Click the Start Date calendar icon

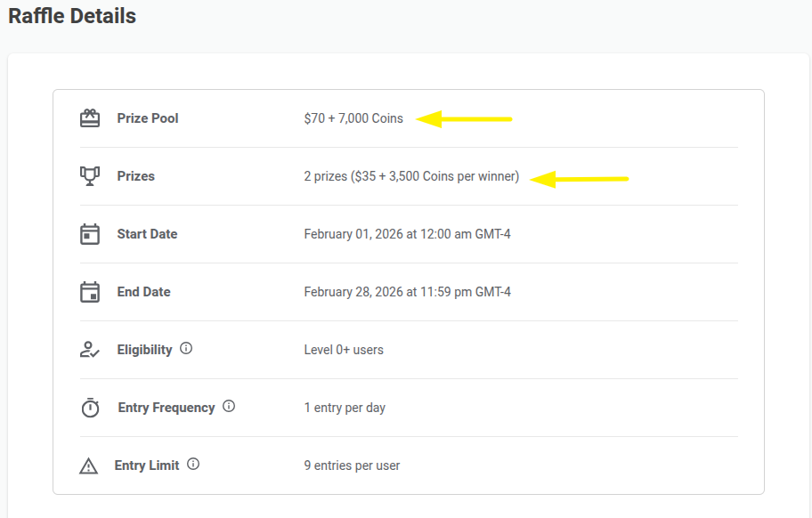tap(90, 234)
